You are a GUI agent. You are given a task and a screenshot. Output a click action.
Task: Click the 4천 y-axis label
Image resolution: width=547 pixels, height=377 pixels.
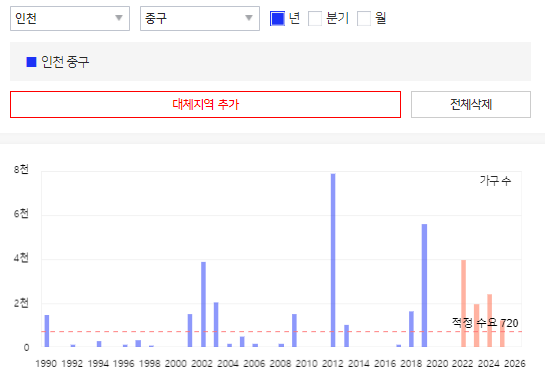click(x=21, y=258)
